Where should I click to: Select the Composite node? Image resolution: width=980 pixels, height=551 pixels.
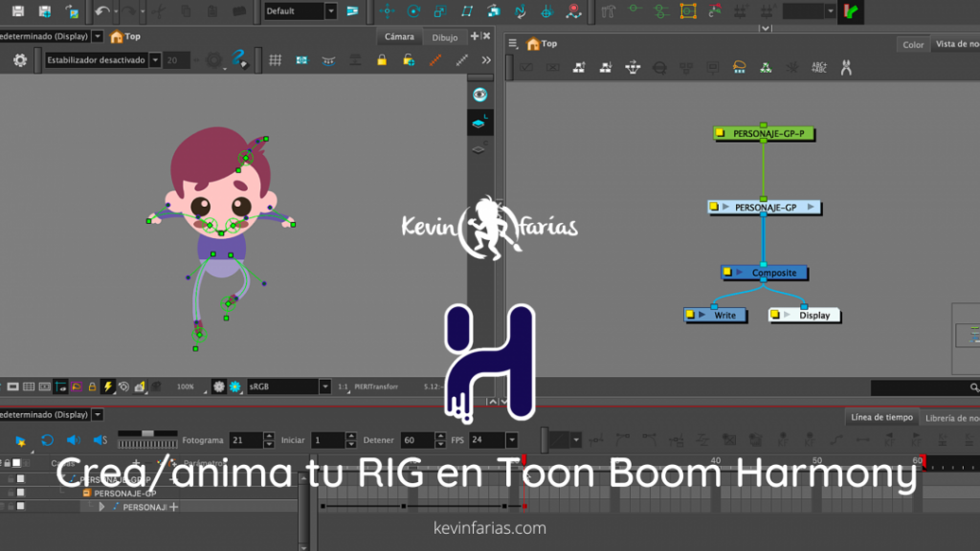[764, 273]
